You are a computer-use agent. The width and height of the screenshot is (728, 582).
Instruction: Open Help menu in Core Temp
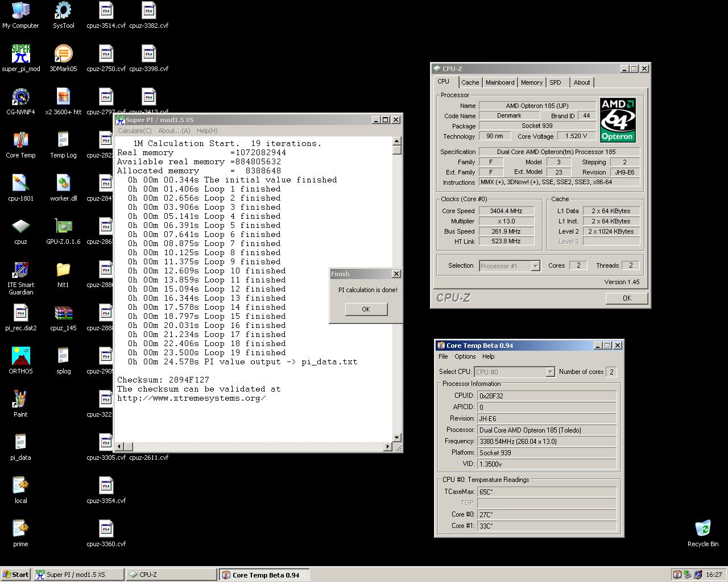488,356
